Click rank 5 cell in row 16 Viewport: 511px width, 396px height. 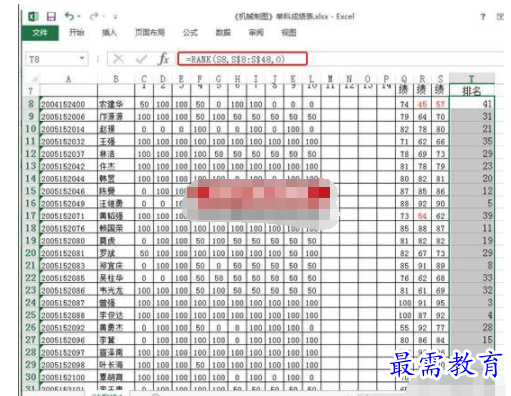coord(471,203)
